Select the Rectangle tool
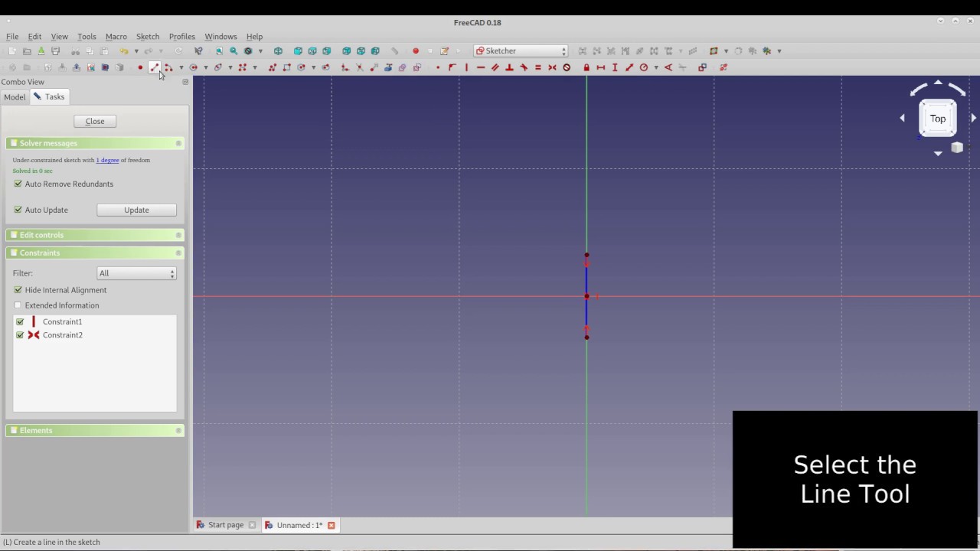 [x=286, y=67]
